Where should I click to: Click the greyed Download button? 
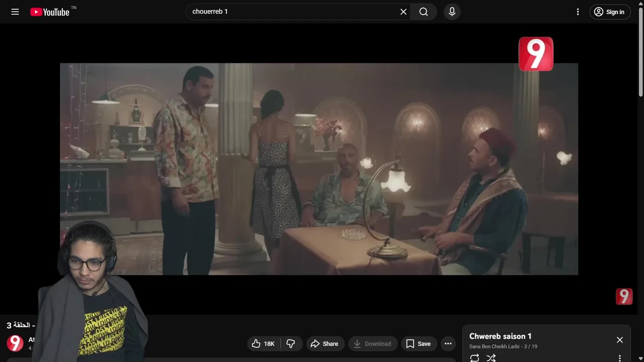click(x=372, y=343)
